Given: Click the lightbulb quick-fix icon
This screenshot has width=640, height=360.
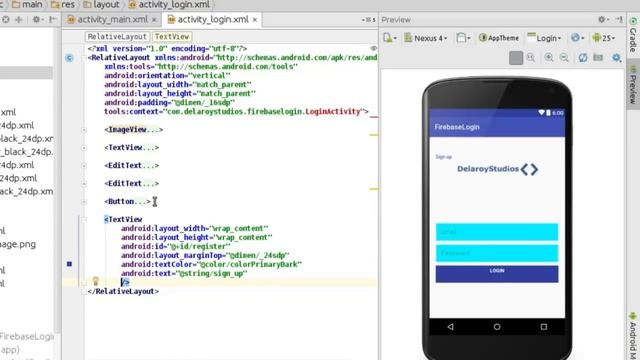Looking at the screenshot, I should (96, 281).
